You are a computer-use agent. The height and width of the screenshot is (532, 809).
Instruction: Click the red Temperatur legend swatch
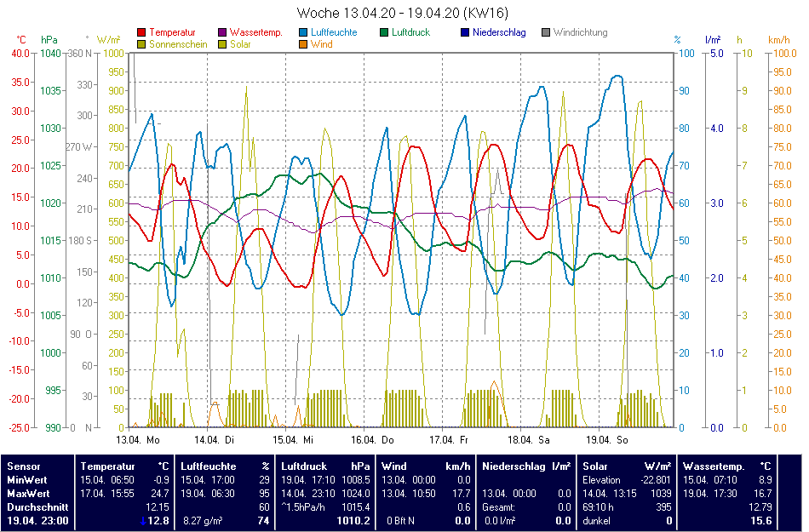[141, 32]
